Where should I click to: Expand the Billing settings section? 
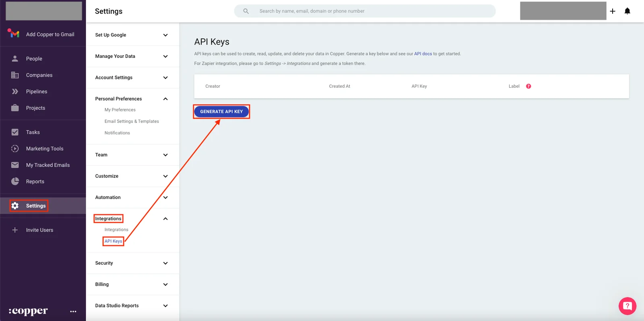pos(132,284)
